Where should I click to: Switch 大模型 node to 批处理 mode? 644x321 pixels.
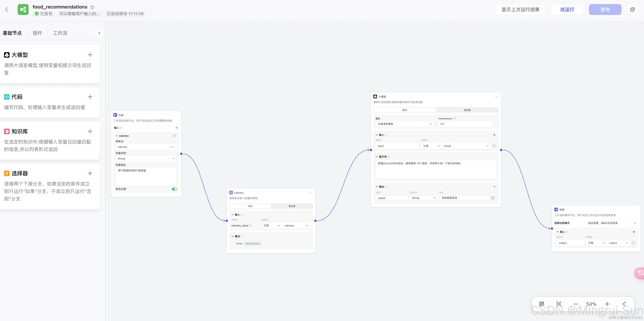click(x=467, y=110)
